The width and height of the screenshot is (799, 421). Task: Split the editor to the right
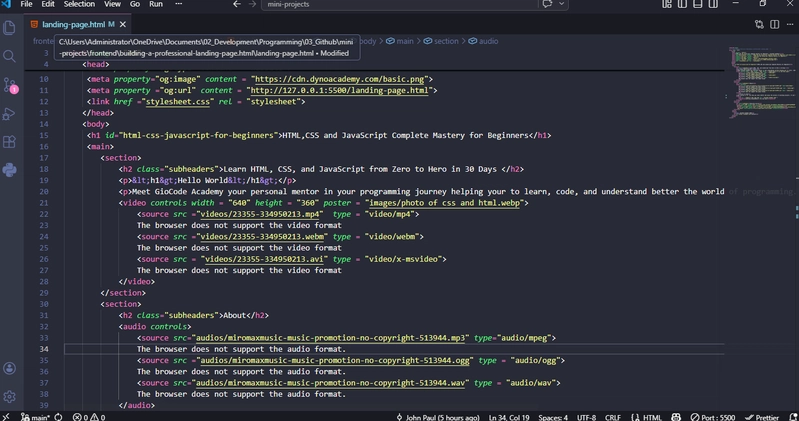[x=775, y=24]
